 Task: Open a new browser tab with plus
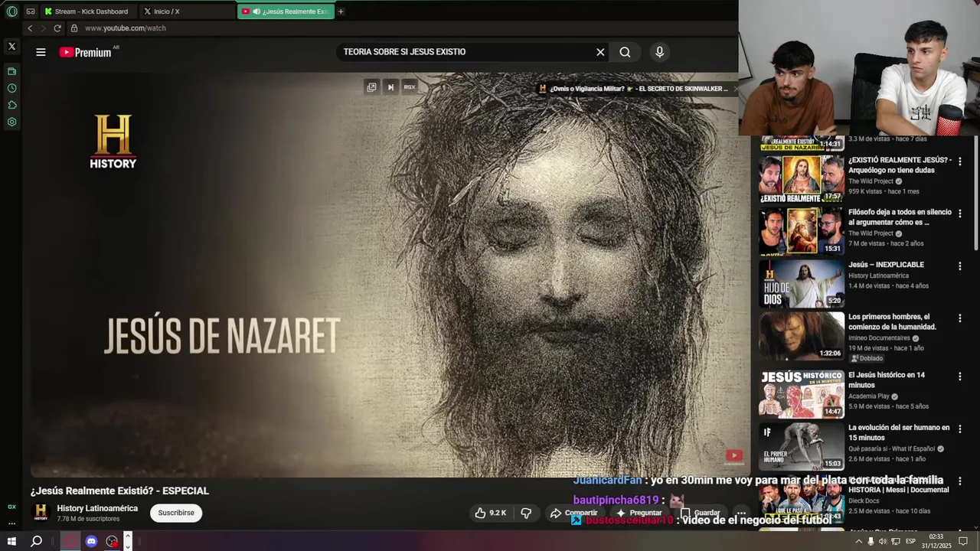tap(341, 11)
